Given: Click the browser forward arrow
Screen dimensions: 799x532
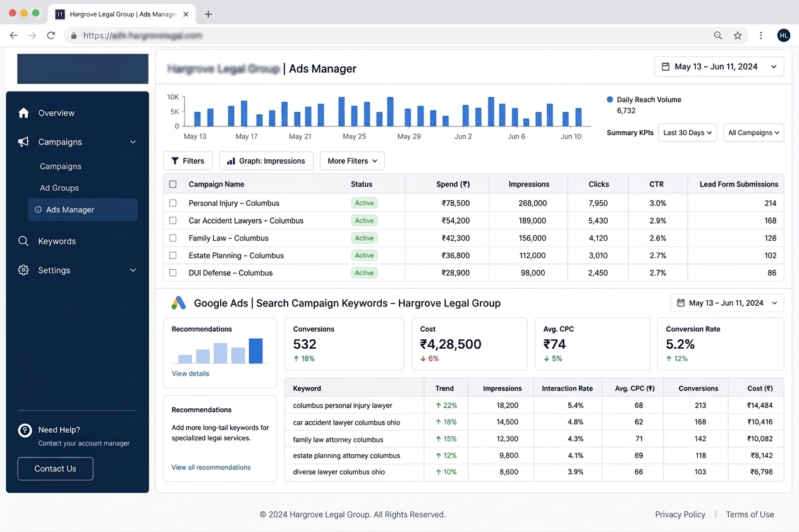Looking at the screenshot, I should (32, 35).
